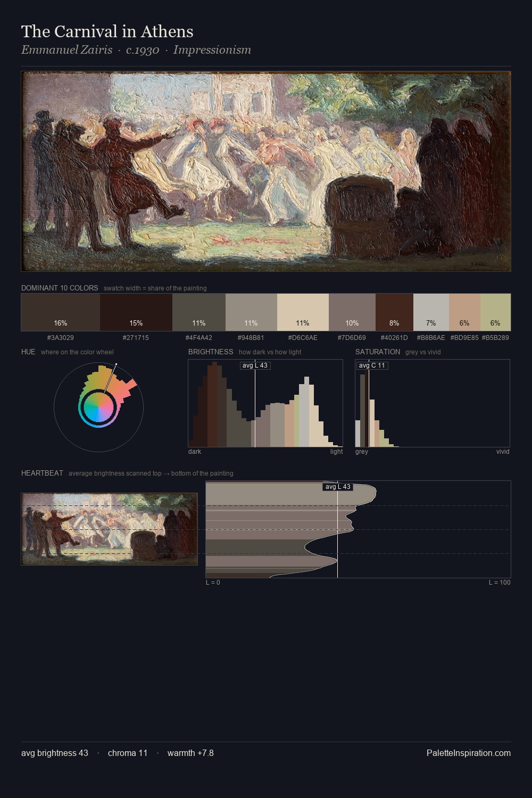
Task: Click the hex code '#3A3029' label
Action: (x=61, y=338)
